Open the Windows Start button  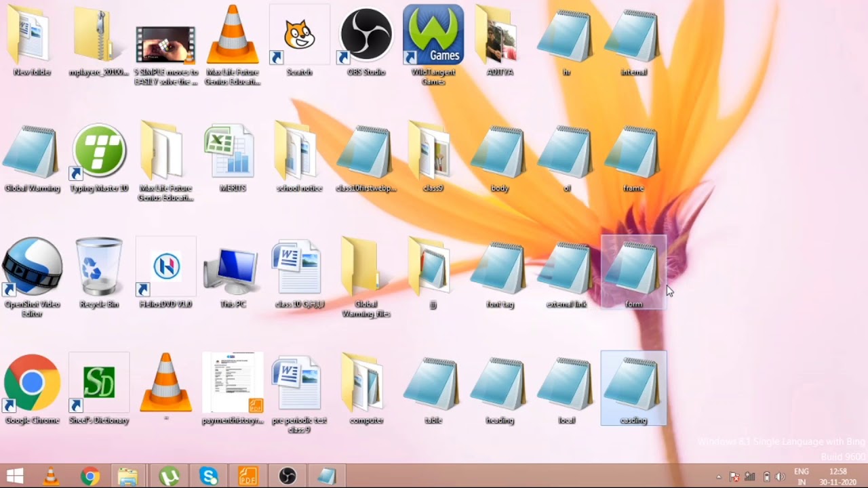coord(15,476)
